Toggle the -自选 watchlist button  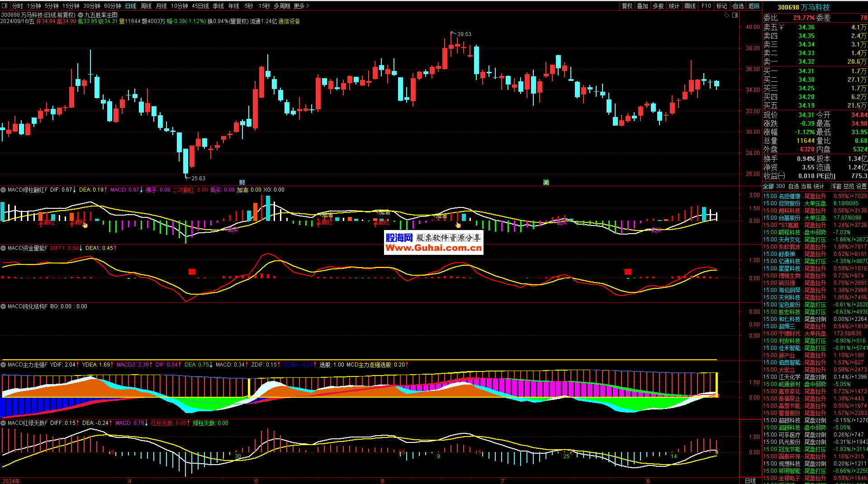tap(738, 6)
